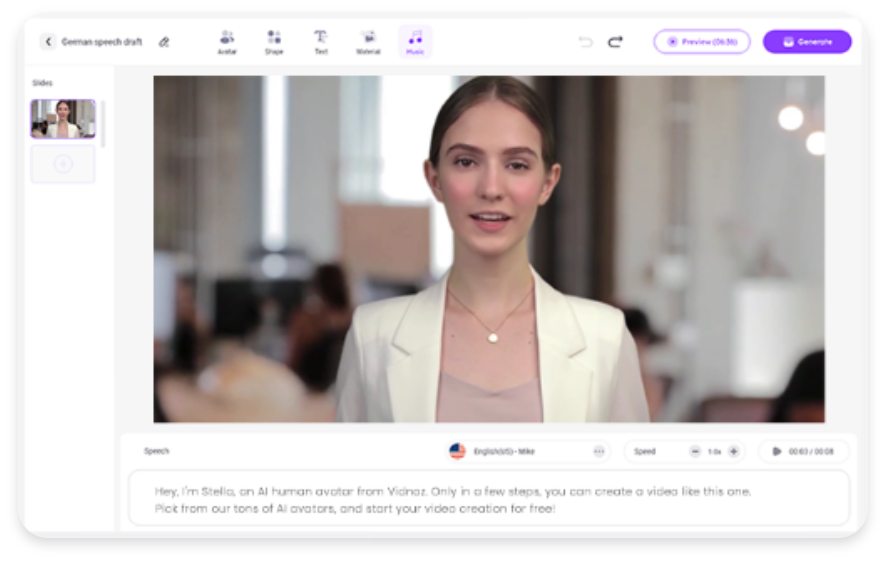The image size is (886, 562).
Task: Play the speech audio preview
Action: pos(776,451)
